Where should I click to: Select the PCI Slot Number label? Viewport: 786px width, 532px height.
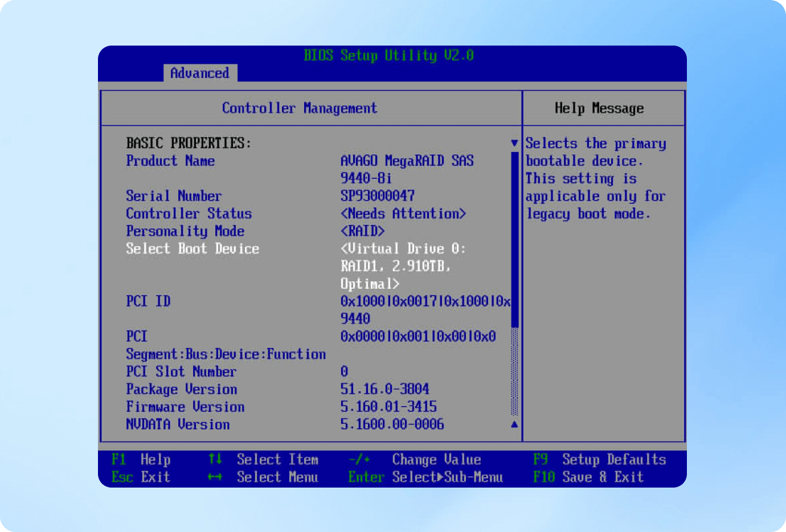coord(181,372)
